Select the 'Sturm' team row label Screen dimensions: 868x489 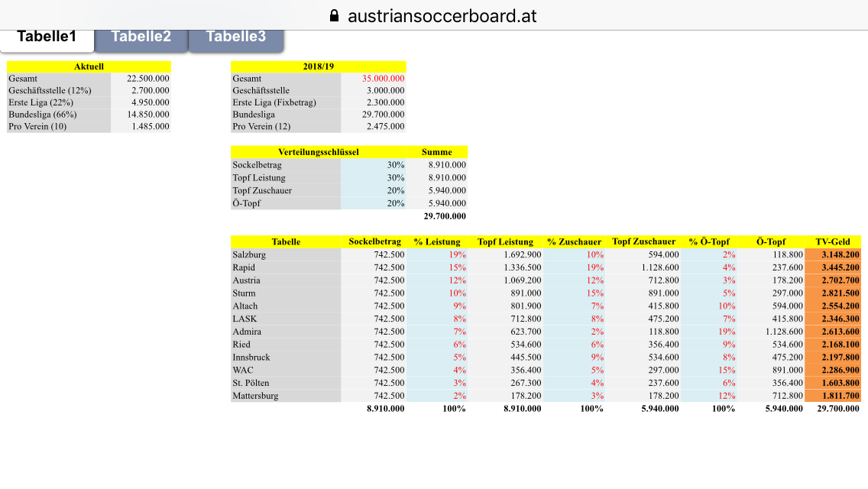245,293
